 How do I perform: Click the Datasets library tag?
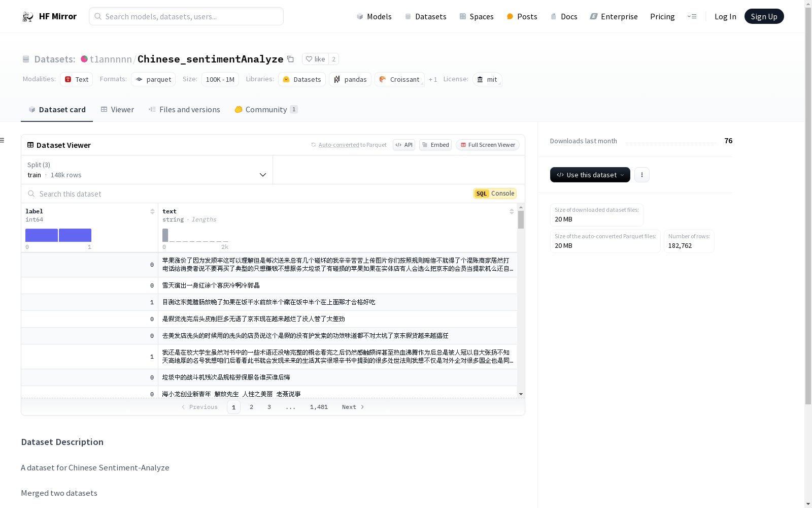pos(302,79)
